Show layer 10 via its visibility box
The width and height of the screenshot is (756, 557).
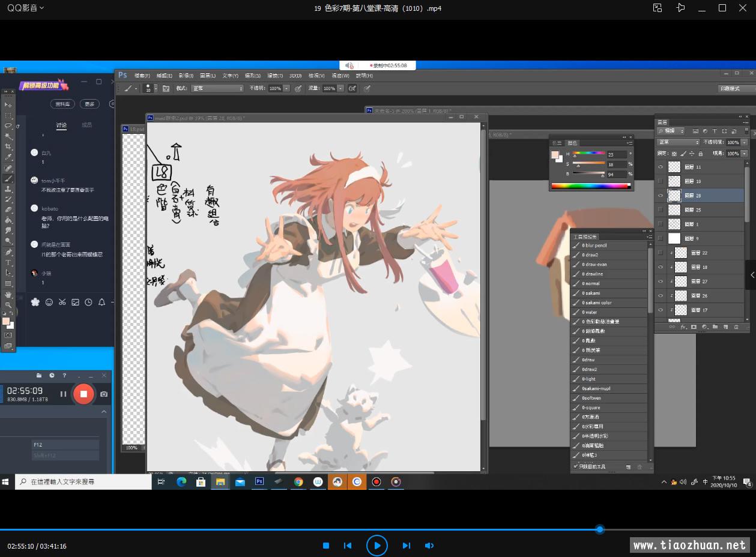tap(661, 181)
